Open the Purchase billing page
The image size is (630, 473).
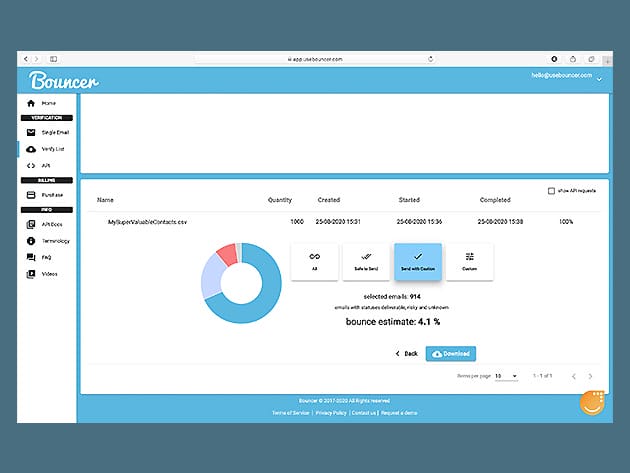pos(52,194)
